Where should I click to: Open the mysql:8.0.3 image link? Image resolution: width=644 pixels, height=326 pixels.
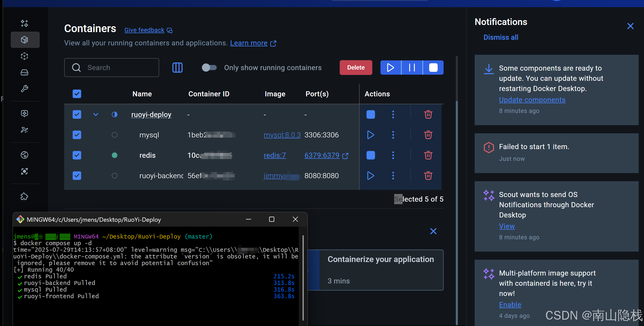point(282,135)
